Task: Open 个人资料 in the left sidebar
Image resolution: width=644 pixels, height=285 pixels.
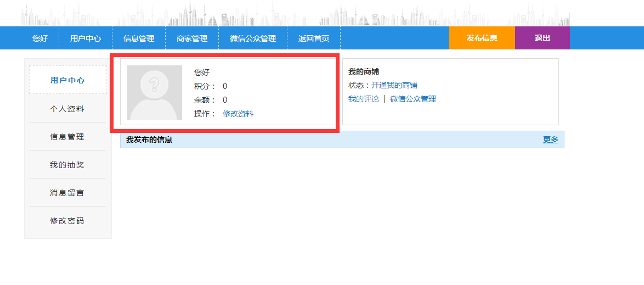Action: (x=67, y=109)
